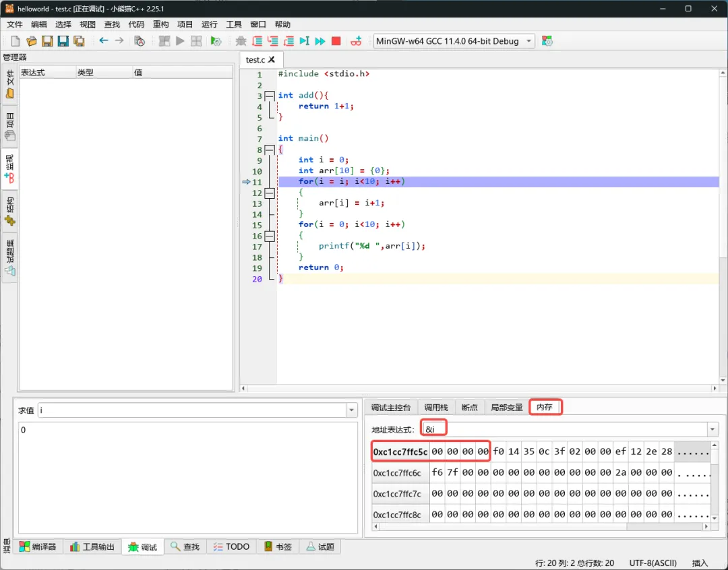
Task: Open the 运行 menu
Action: pos(209,24)
